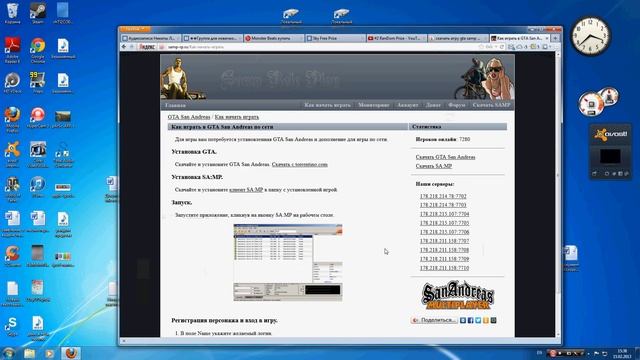
Task: Click the browser vertical scrollbar
Action: click(x=558, y=194)
